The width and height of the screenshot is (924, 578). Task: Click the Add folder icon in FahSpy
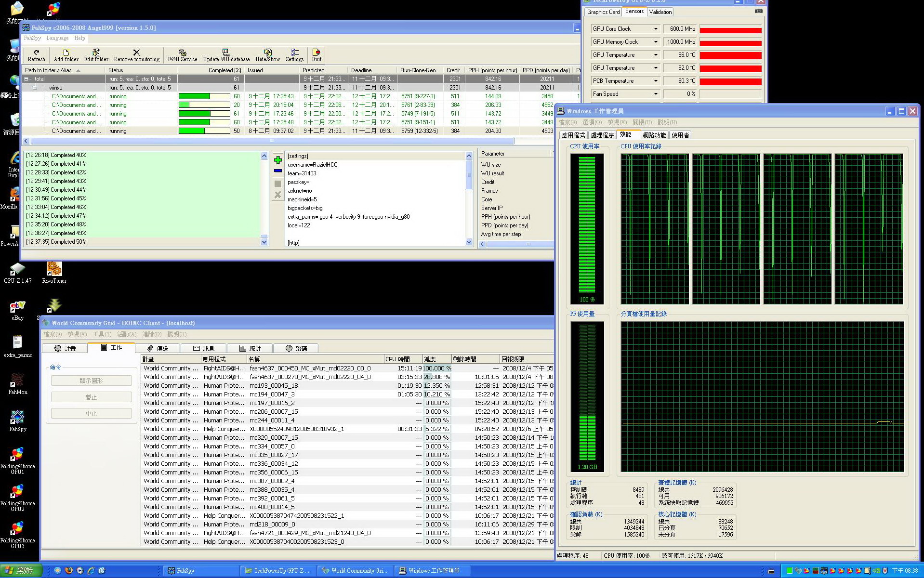(66, 55)
